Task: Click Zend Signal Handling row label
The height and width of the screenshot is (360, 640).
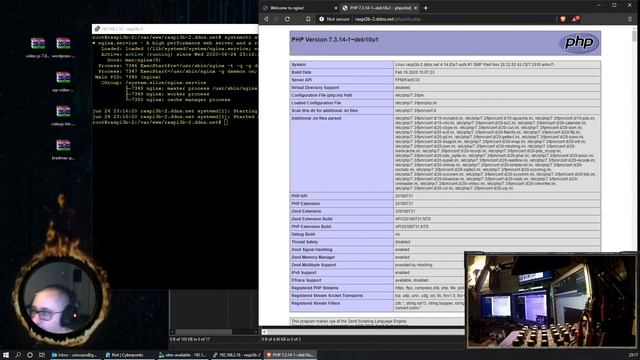Action: 311,249
